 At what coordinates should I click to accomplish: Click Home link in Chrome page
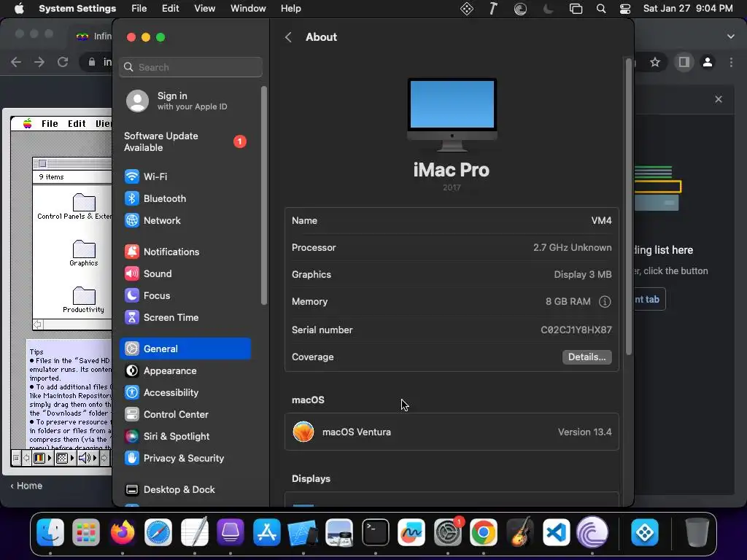click(27, 486)
